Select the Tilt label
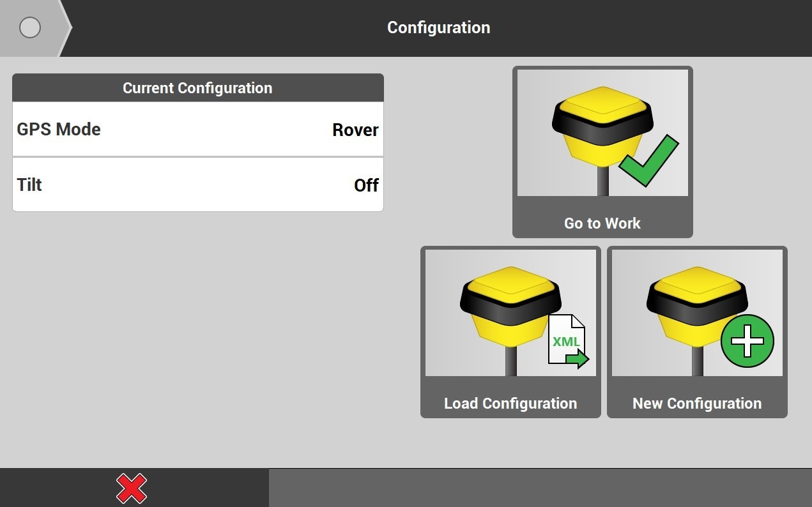This screenshot has width=812, height=507. 29,185
